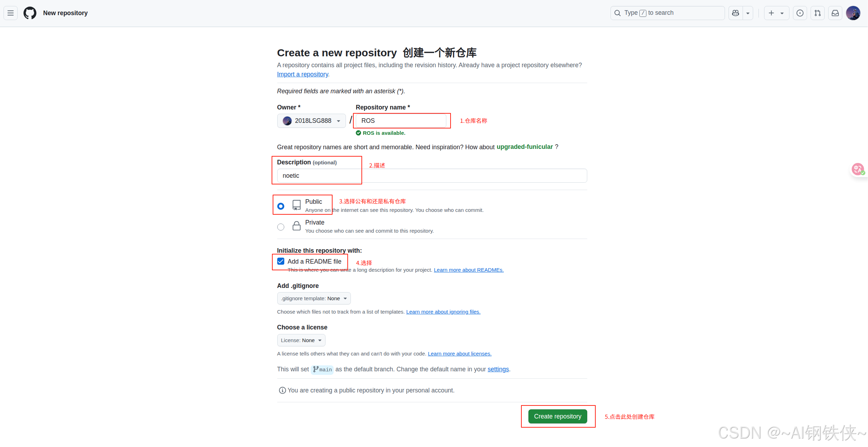Click the floating translate extension icon
This screenshot has width=868, height=447.
click(x=858, y=169)
